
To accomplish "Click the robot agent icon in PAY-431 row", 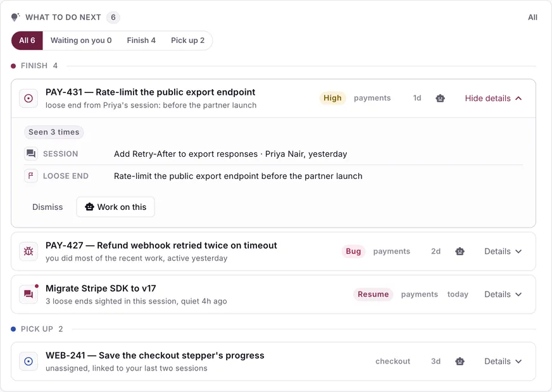I will (440, 98).
